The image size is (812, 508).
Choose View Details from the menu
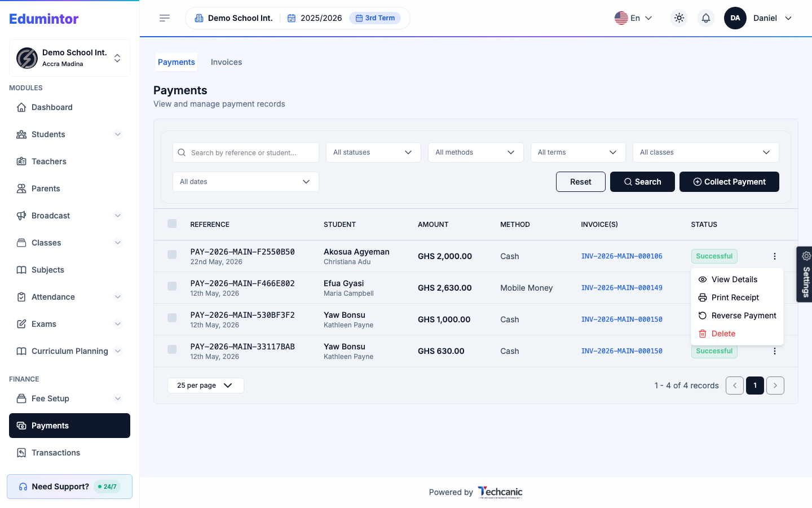[x=737, y=279]
